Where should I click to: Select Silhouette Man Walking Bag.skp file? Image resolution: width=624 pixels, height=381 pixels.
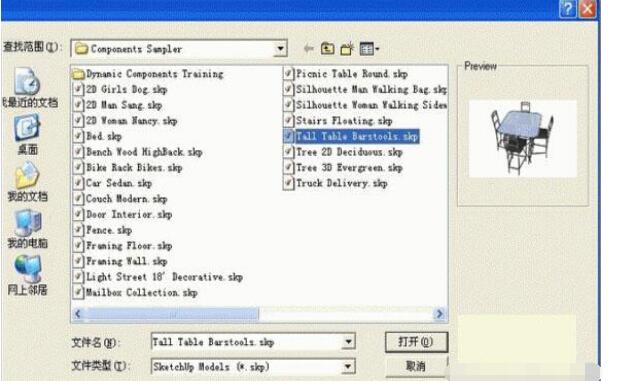365,89
